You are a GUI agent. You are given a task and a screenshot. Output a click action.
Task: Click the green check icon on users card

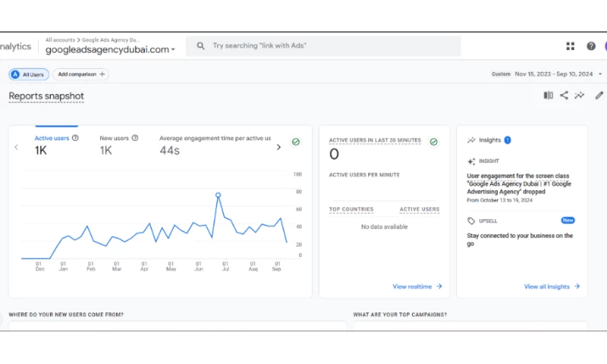[296, 142]
